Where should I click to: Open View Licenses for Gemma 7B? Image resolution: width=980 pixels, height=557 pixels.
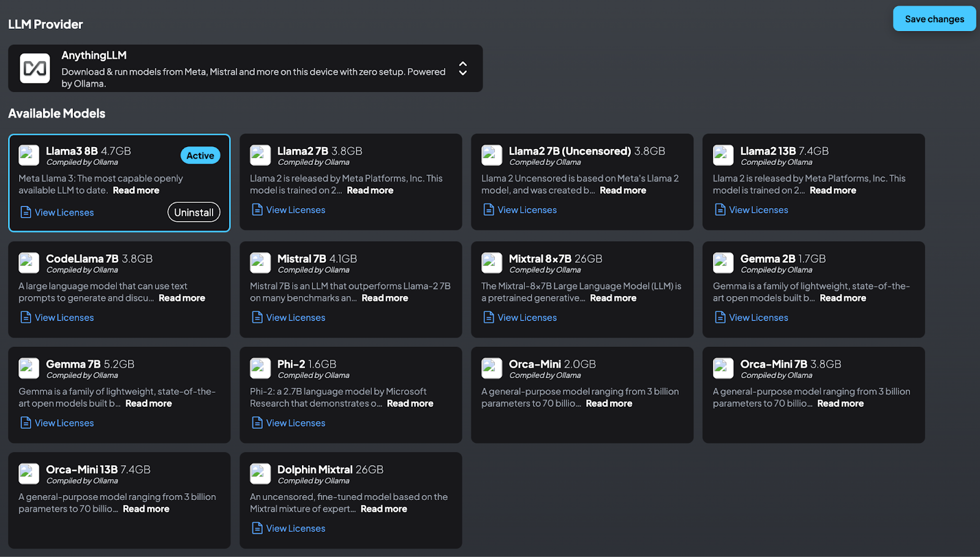tap(57, 423)
